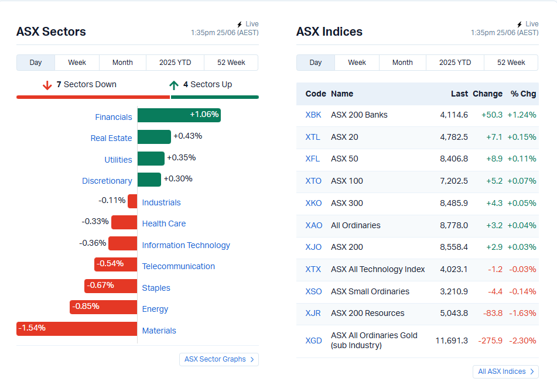Show 52 Week in ASX Indices
The image size is (557, 392).
511,63
